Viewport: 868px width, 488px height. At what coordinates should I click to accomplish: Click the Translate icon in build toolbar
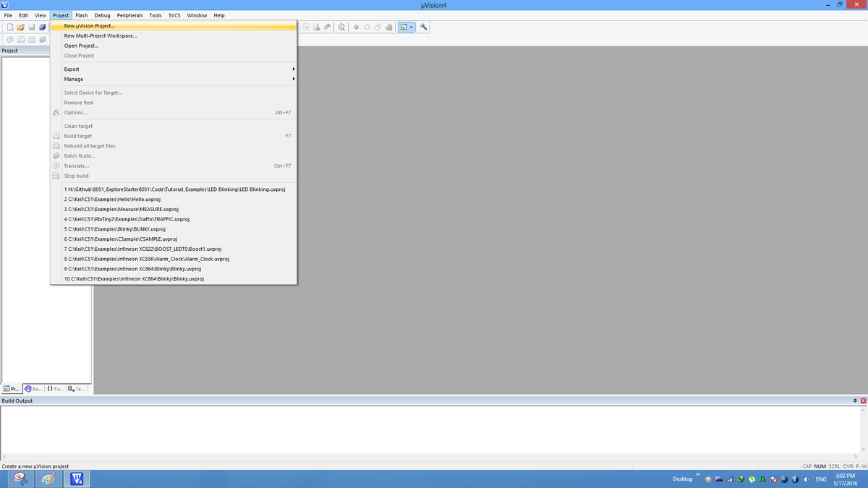10,39
